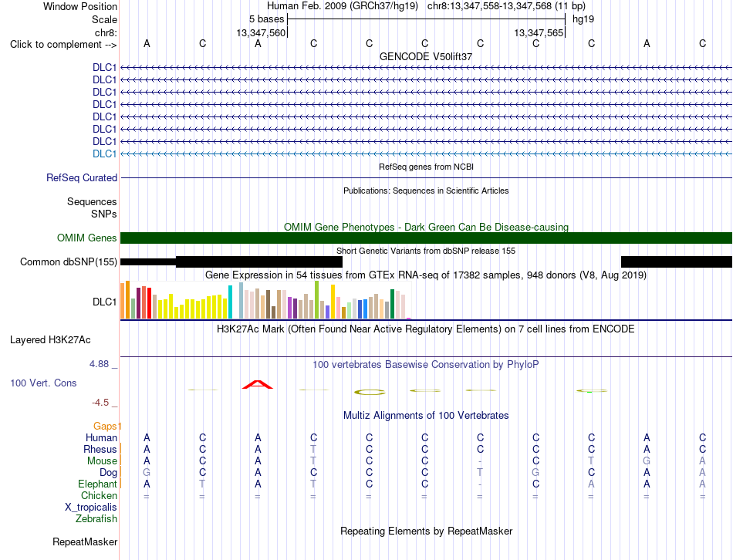Click the red A conservation logo letter
This screenshot has width=733, height=560.
(x=258, y=385)
